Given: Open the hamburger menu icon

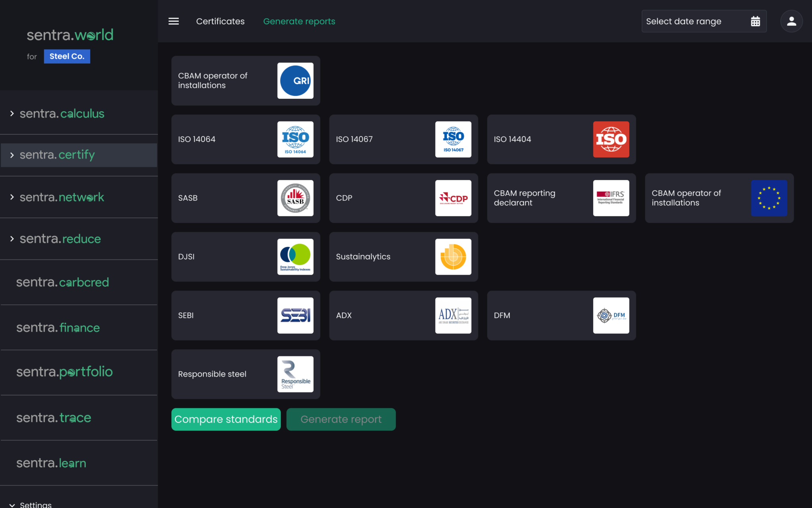Looking at the screenshot, I should [173, 21].
